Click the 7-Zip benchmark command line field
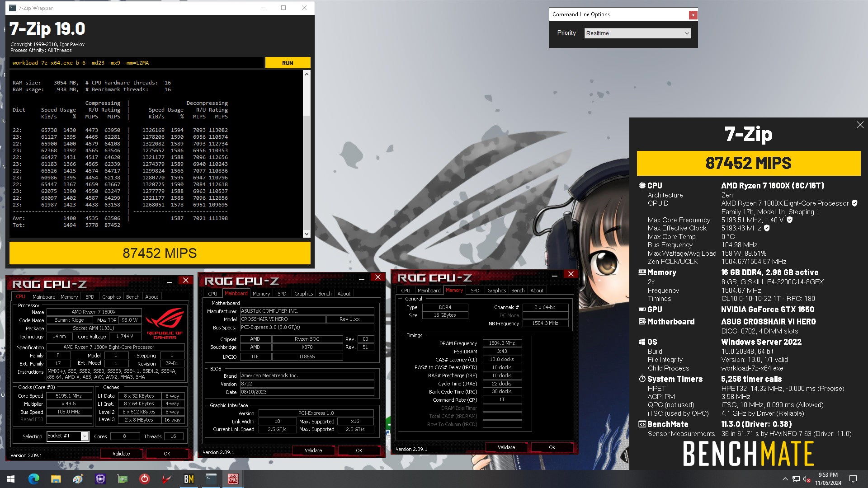This screenshot has width=868, height=488. coord(136,63)
